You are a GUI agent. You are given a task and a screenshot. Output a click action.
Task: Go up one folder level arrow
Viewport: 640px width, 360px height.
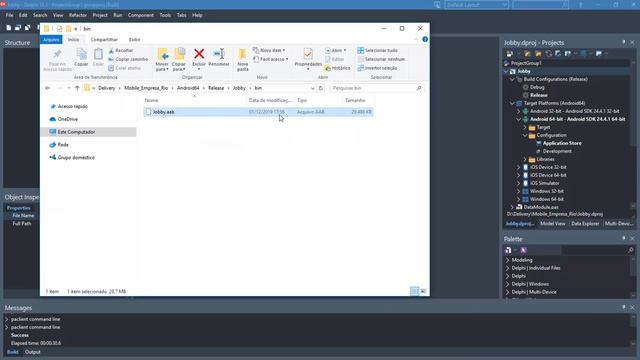[77, 88]
